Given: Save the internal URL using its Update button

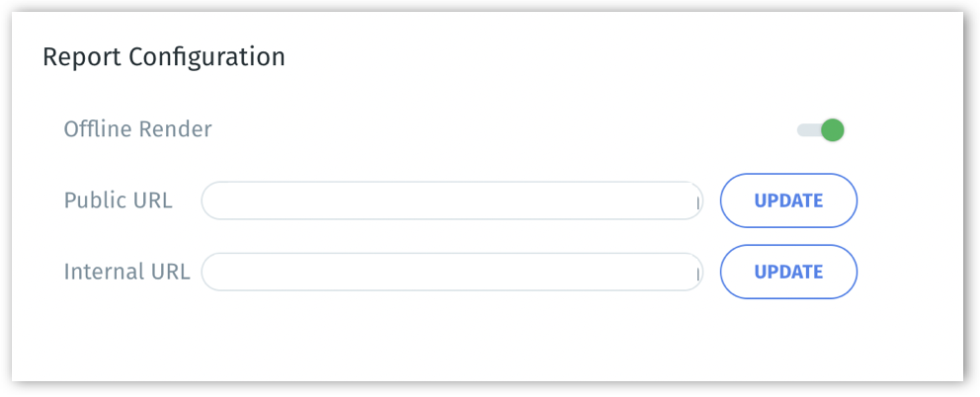Looking at the screenshot, I should coord(788,272).
